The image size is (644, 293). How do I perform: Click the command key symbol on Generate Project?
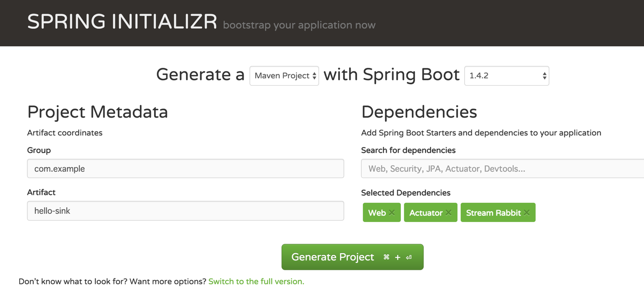(x=386, y=257)
